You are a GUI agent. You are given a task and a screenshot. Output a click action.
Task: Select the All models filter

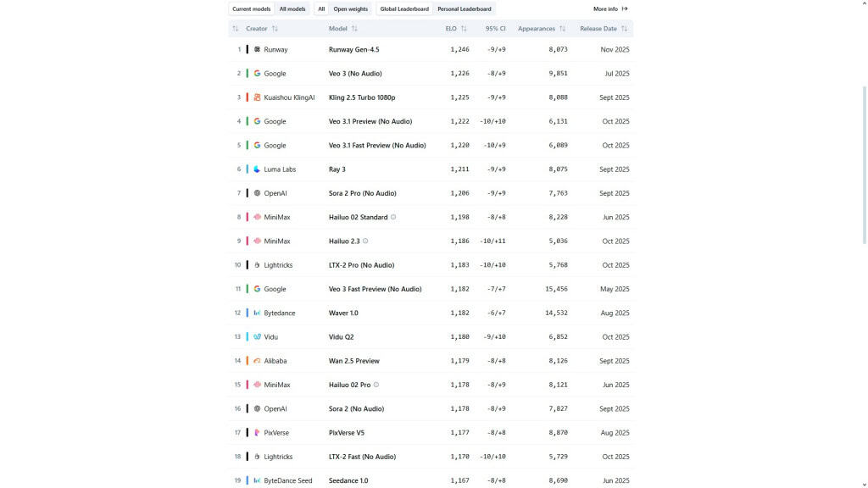coord(292,8)
